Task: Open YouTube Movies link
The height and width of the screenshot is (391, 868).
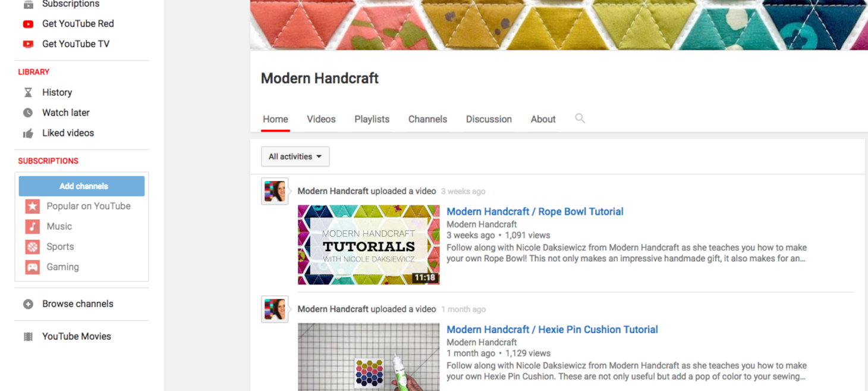Action: (77, 337)
